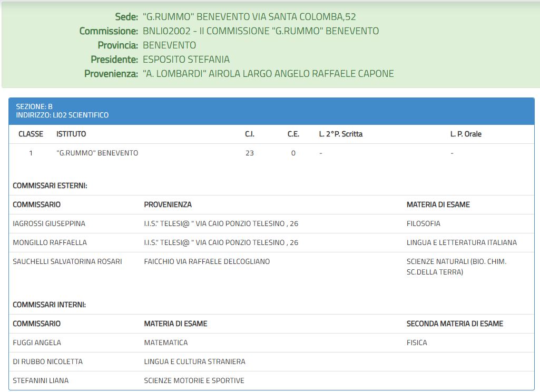Image resolution: width=540 pixels, height=392 pixels.
Task: Select the FISICA second subject cell
Action: coord(417,343)
